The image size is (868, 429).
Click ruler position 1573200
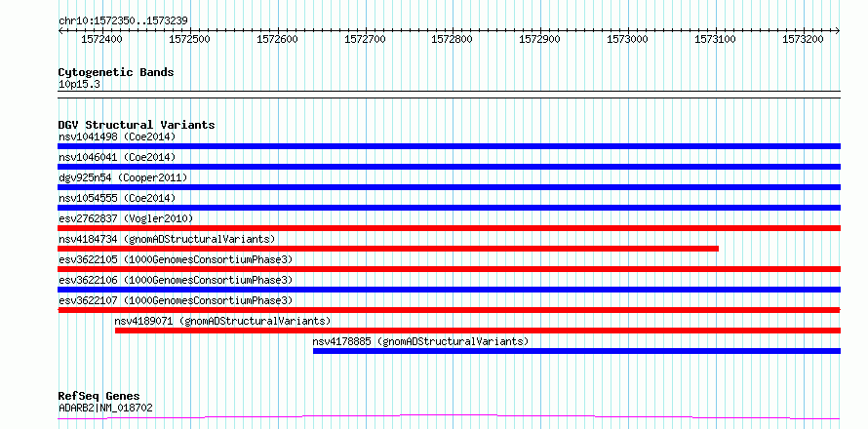[x=803, y=39]
